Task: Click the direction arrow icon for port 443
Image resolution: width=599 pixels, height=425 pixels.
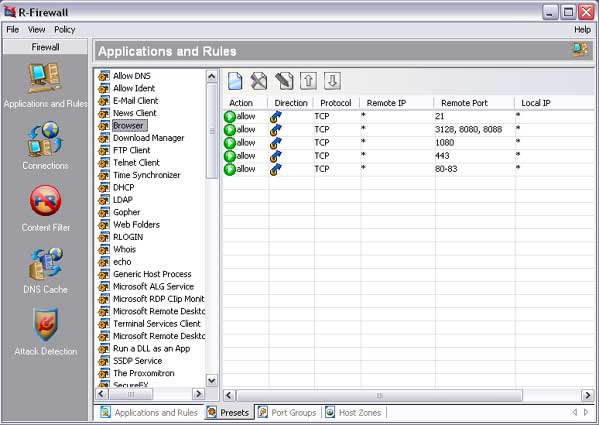Action: [275, 156]
